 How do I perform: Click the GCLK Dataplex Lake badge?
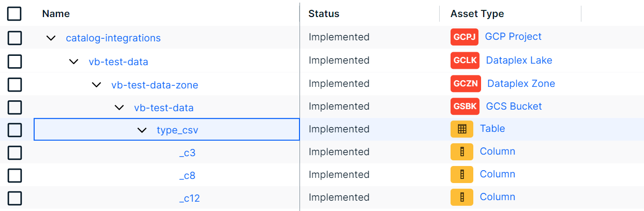click(465, 61)
